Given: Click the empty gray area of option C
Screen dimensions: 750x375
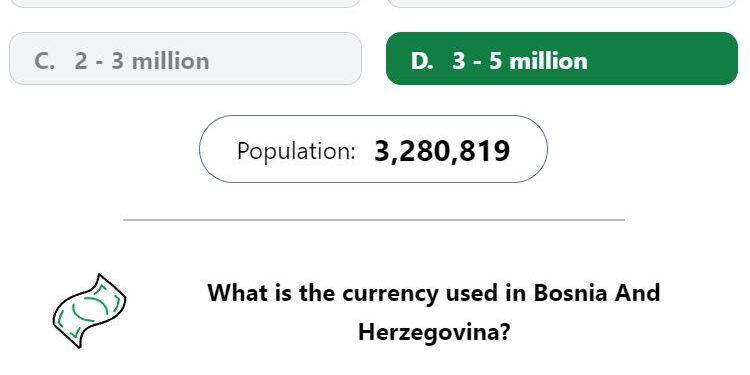Looking at the screenshot, I should [287, 58].
